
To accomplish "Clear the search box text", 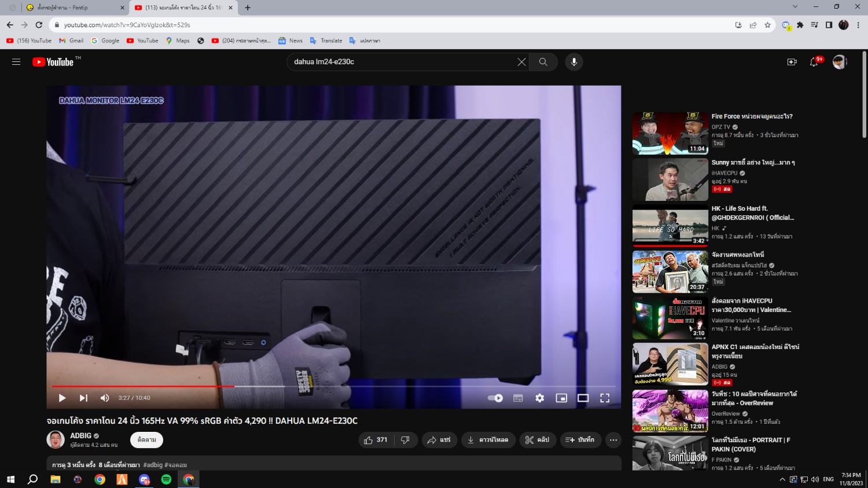I will point(521,62).
